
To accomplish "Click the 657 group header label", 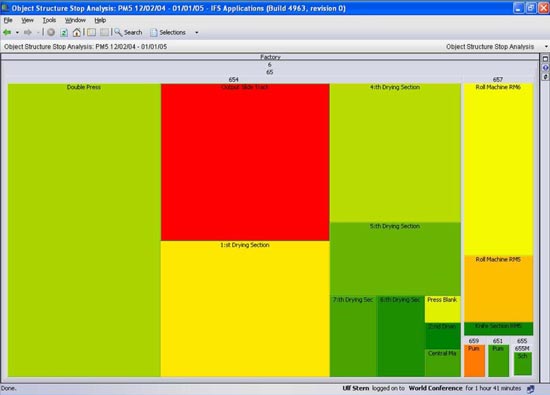I will tap(498, 80).
